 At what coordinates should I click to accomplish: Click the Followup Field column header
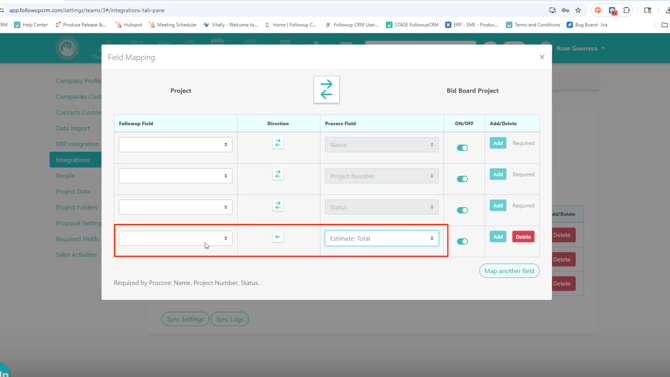(x=136, y=124)
